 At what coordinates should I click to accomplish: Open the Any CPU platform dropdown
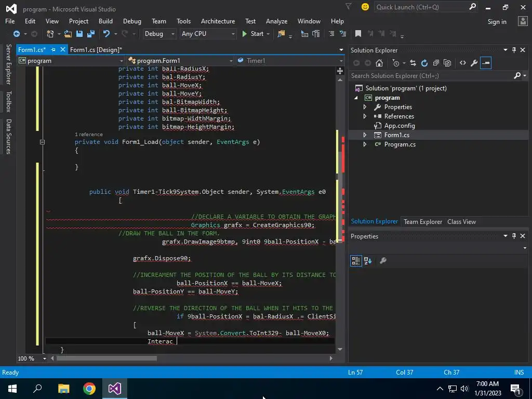tap(233, 34)
